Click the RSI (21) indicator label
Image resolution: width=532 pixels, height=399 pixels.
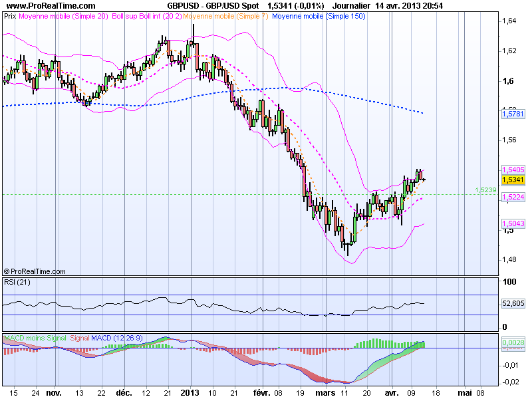coord(17,282)
